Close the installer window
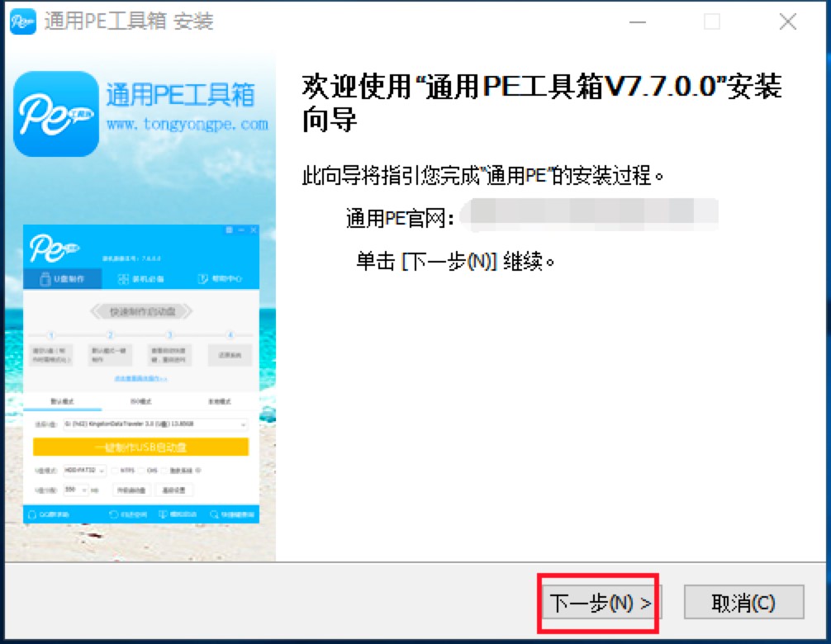The height and width of the screenshot is (644, 831). point(787,21)
